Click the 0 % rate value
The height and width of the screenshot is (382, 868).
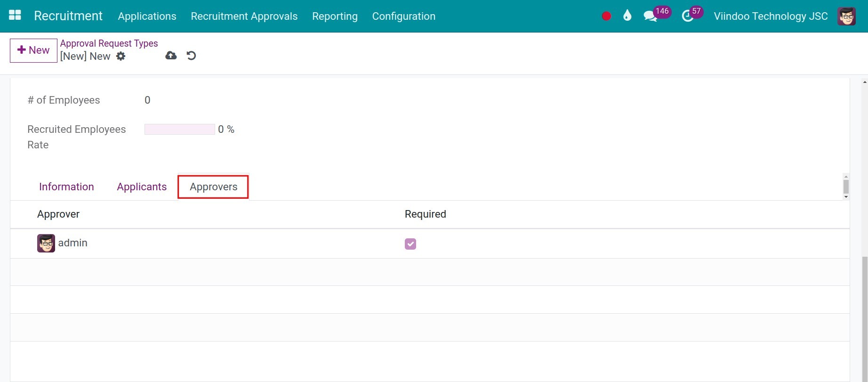226,129
